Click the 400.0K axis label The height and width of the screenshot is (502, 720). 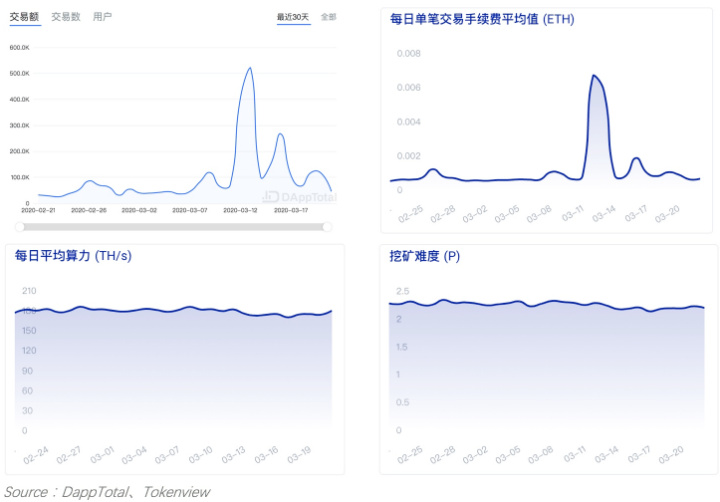(x=19, y=99)
